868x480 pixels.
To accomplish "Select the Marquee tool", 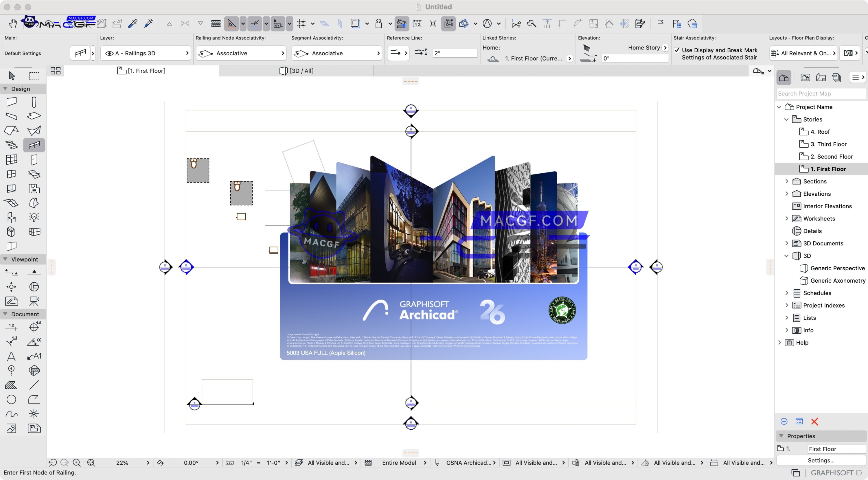I will tap(34, 76).
